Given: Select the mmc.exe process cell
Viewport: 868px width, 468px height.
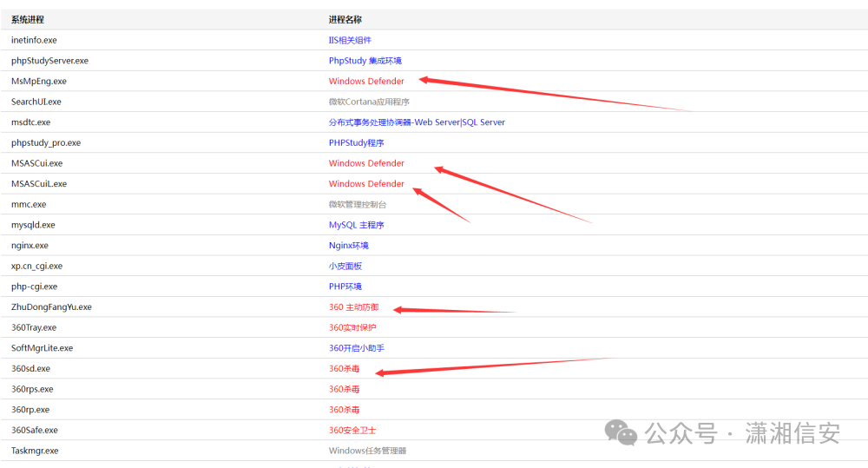Looking at the screenshot, I should (29, 204).
